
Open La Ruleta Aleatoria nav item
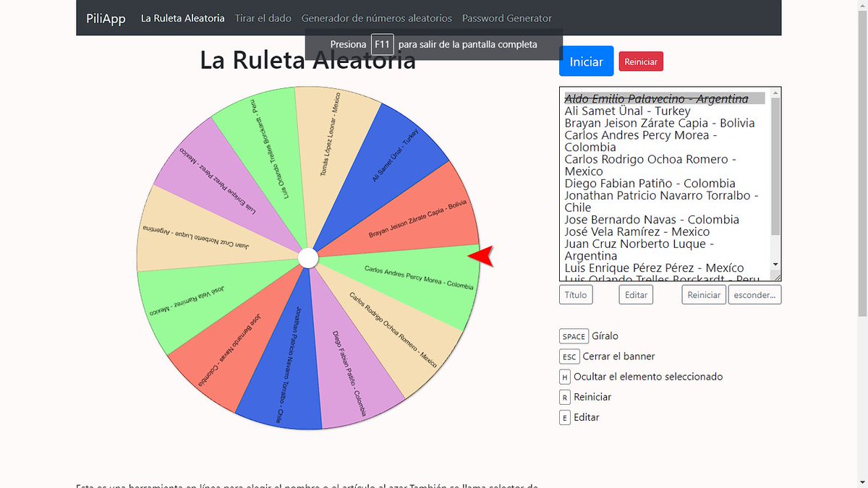(183, 18)
